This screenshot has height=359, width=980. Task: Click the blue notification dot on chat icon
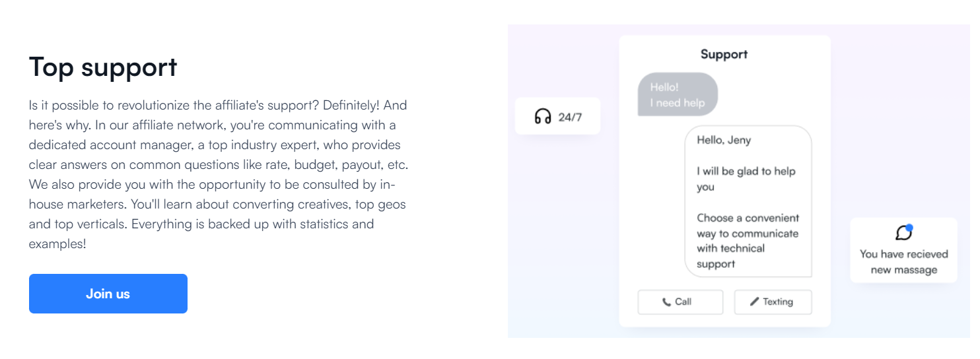click(909, 228)
